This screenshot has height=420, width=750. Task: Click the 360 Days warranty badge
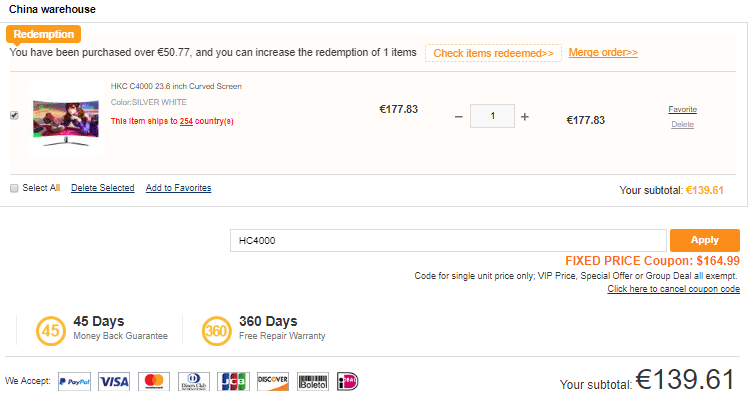click(216, 329)
